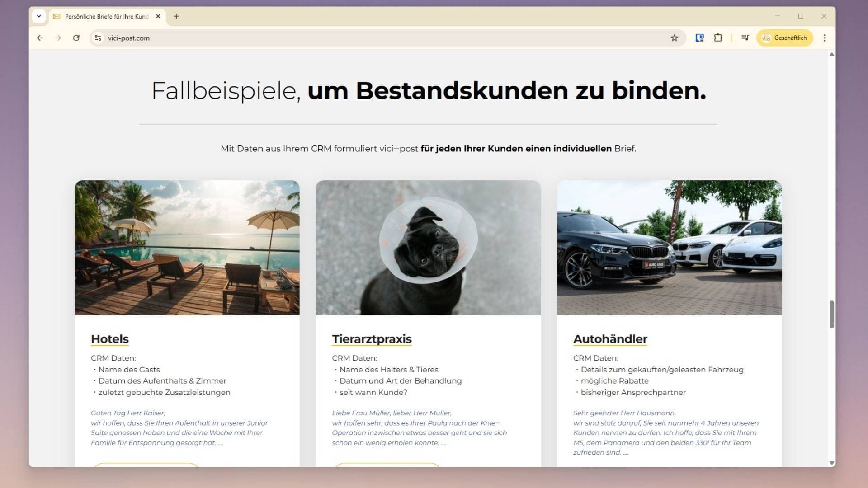Open the Hotels heading link

[110, 339]
